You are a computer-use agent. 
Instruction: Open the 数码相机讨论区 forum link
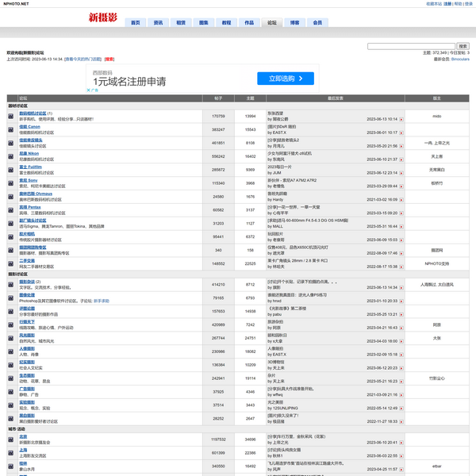coord(33,113)
